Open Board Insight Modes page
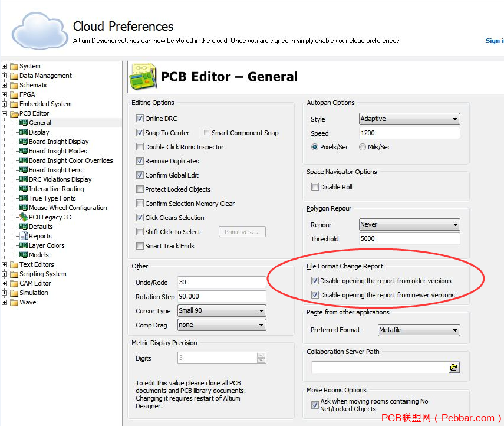Viewport: 504px width, 426px height. (x=58, y=151)
